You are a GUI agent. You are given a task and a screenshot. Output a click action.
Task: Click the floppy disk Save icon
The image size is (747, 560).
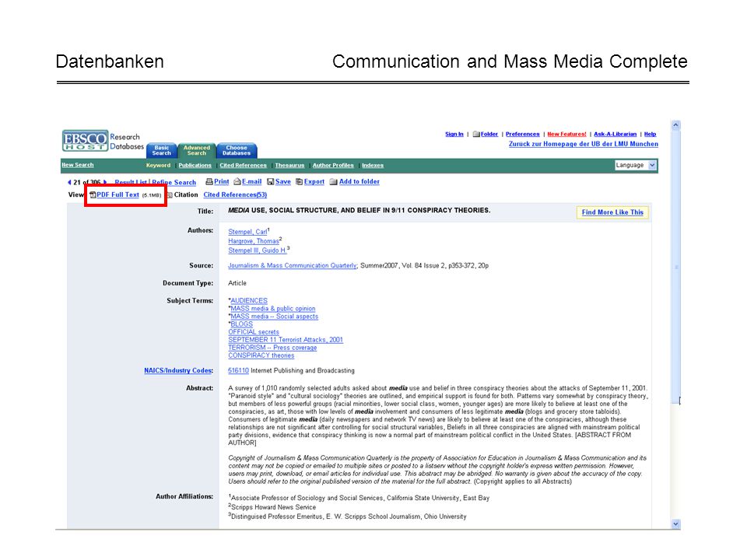pyautogui.click(x=270, y=181)
